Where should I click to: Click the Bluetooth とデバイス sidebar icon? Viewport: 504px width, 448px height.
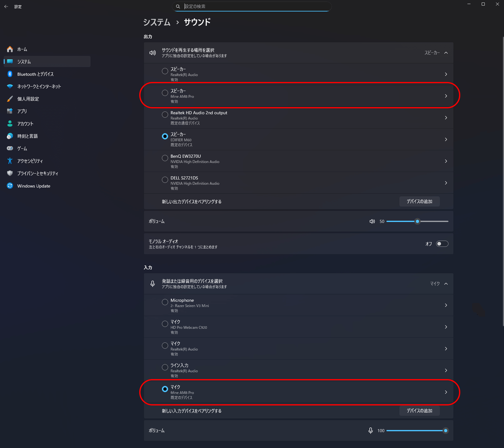(x=10, y=74)
